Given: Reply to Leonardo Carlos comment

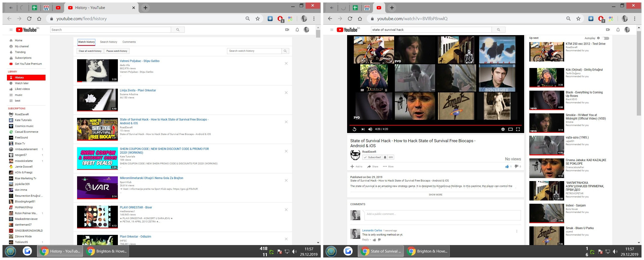Looking at the screenshot, I should pyautogui.click(x=365, y=240).
